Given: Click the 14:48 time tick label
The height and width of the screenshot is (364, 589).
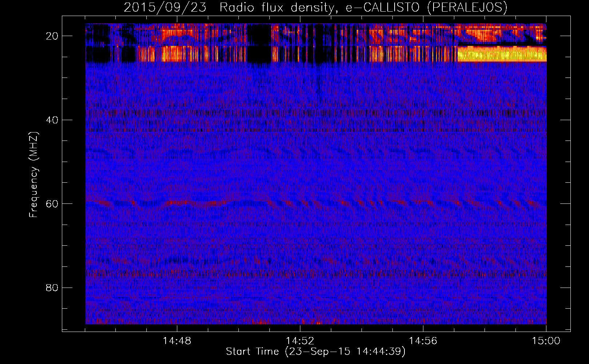Looking at the screenshot, I should (177, 341).
